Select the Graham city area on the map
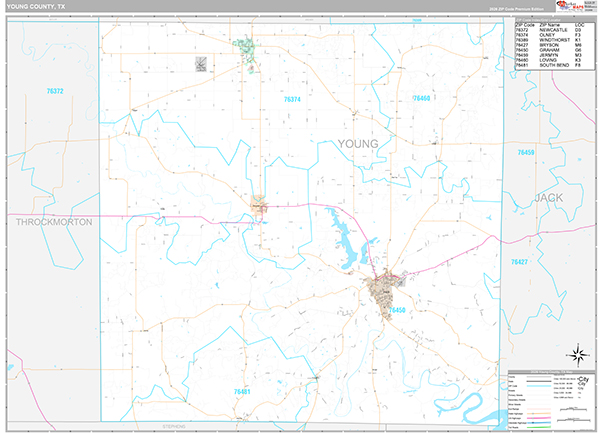 coord(384,294)
